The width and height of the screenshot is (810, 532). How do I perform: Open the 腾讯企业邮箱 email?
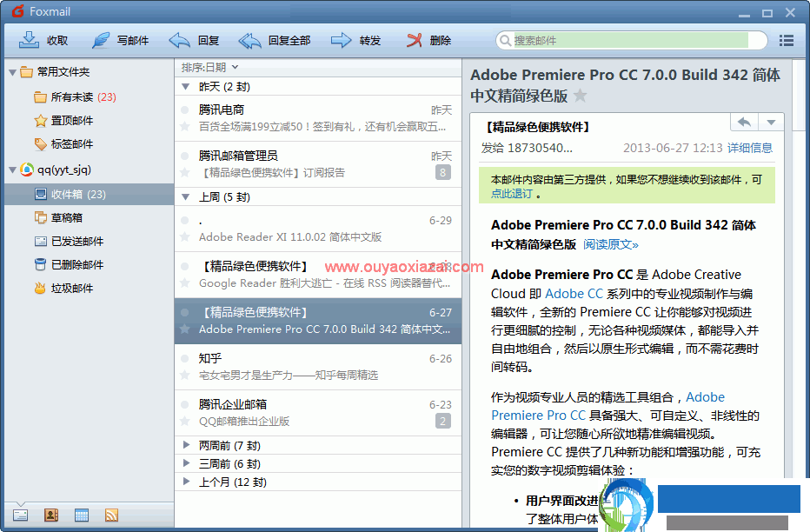[318, 413]
